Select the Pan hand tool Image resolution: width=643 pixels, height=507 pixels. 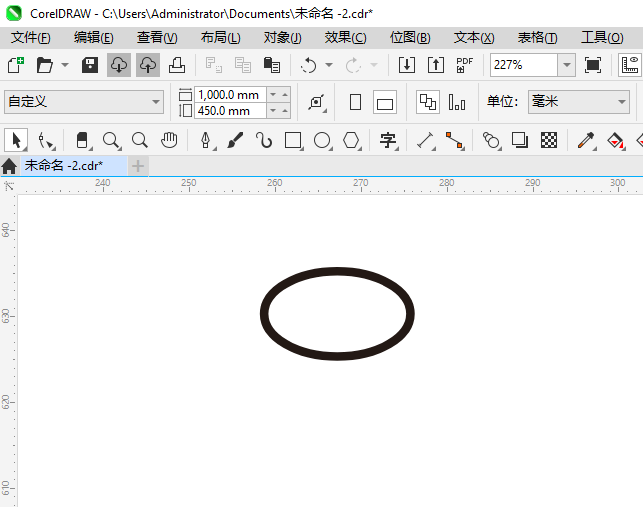[x=169, y=140]
